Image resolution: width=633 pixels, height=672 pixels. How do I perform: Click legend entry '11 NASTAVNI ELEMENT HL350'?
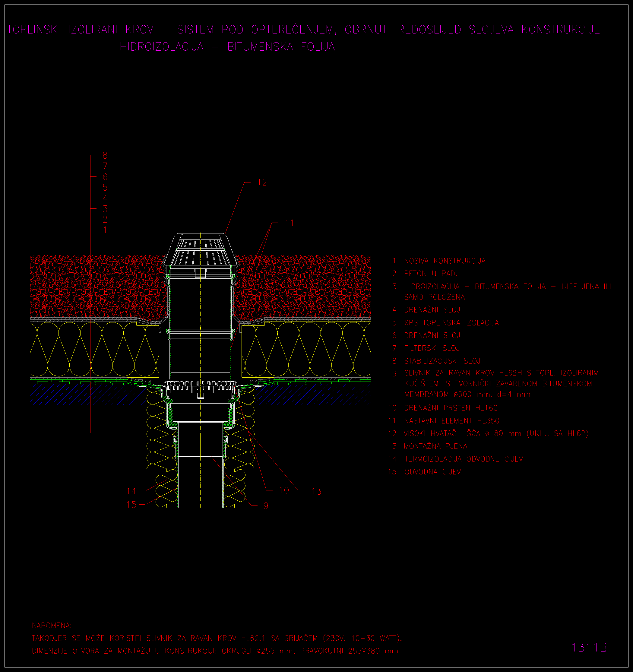pos(444,421)
